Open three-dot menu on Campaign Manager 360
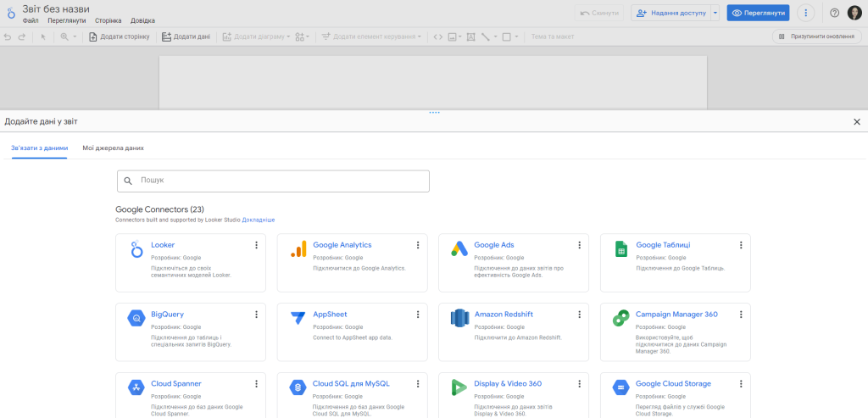This screenshot has height=418, width=868. (x=742, y=315)
